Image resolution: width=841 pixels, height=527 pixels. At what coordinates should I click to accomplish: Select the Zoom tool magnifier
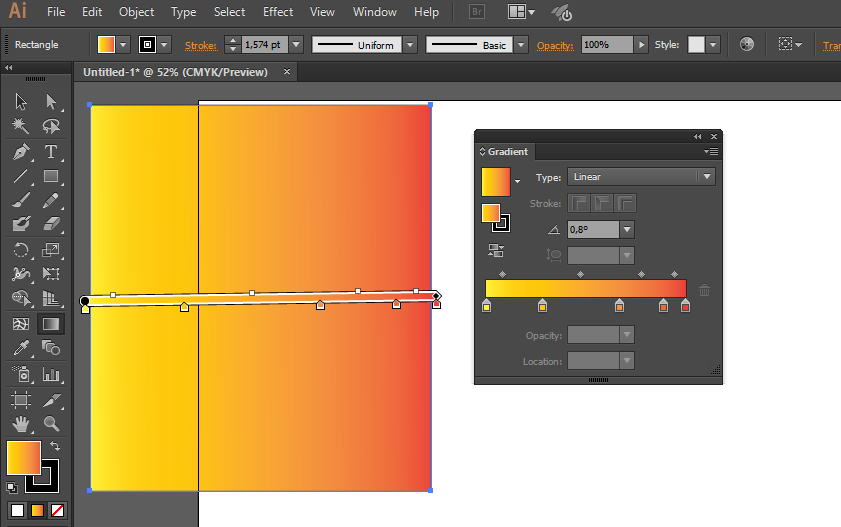tap(51, 424)
